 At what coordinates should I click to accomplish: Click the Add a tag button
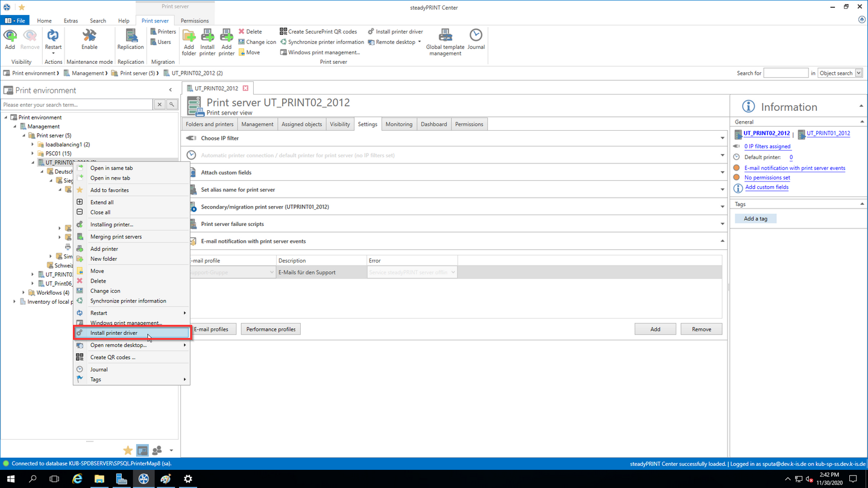point(755,219)
